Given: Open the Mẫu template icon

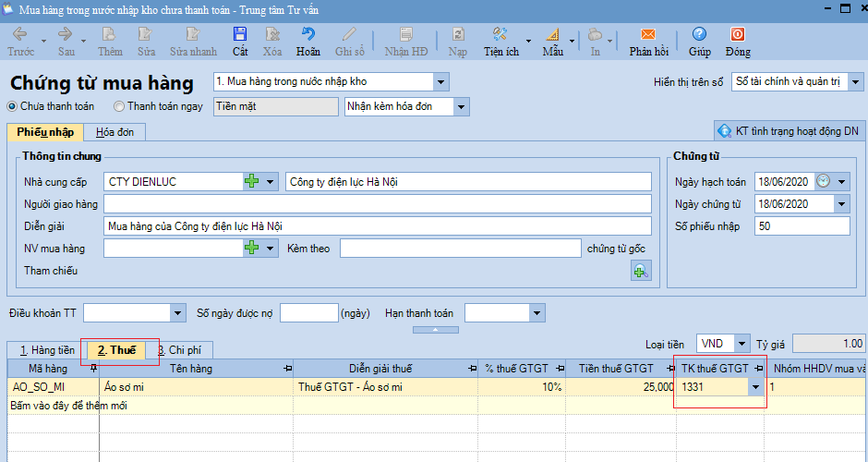Looking at the screenshot, I should click(x=552, y=34).
